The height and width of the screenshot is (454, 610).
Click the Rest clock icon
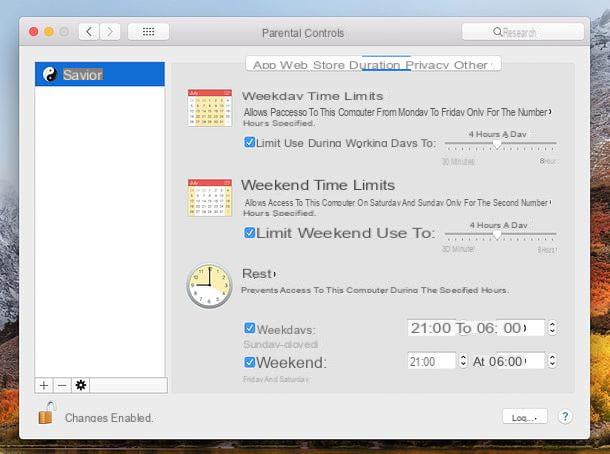point(209,286)
